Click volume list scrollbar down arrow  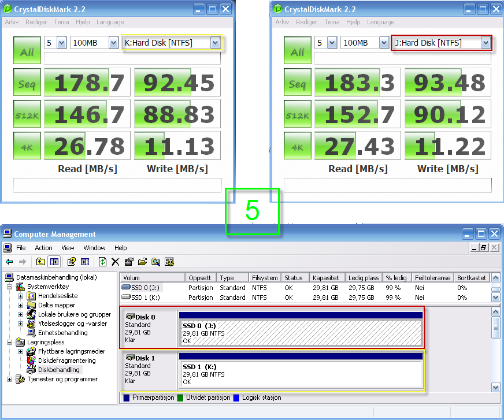coord(496,298)
